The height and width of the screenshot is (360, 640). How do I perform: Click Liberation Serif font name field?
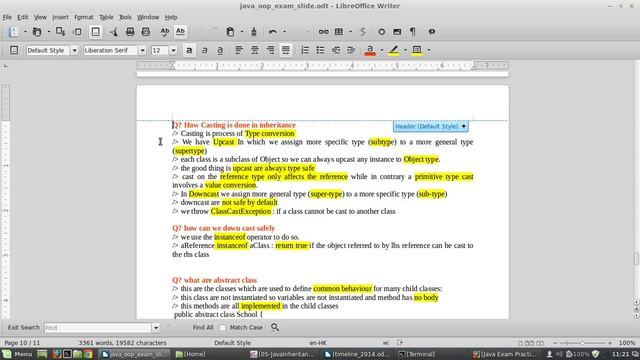[x=111, y=51]
